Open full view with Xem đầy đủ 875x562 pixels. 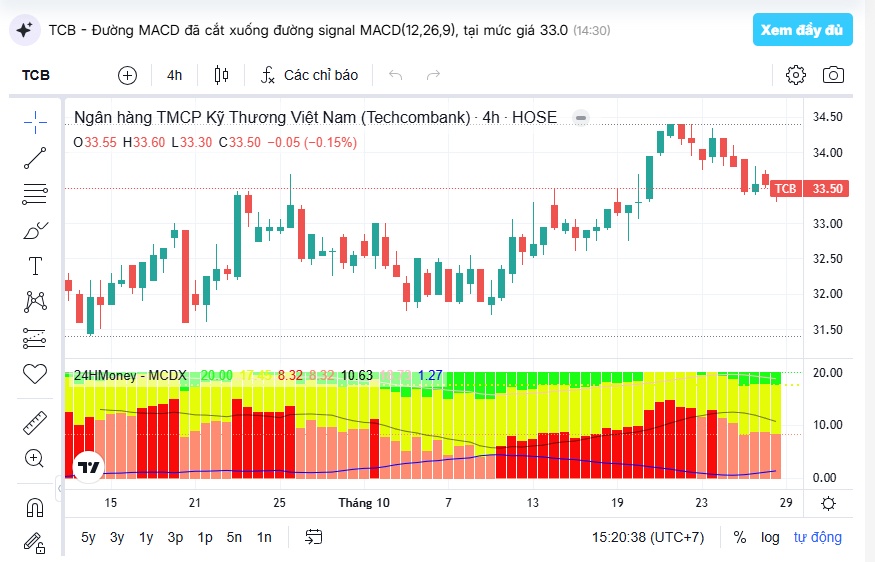coord(802,30)
